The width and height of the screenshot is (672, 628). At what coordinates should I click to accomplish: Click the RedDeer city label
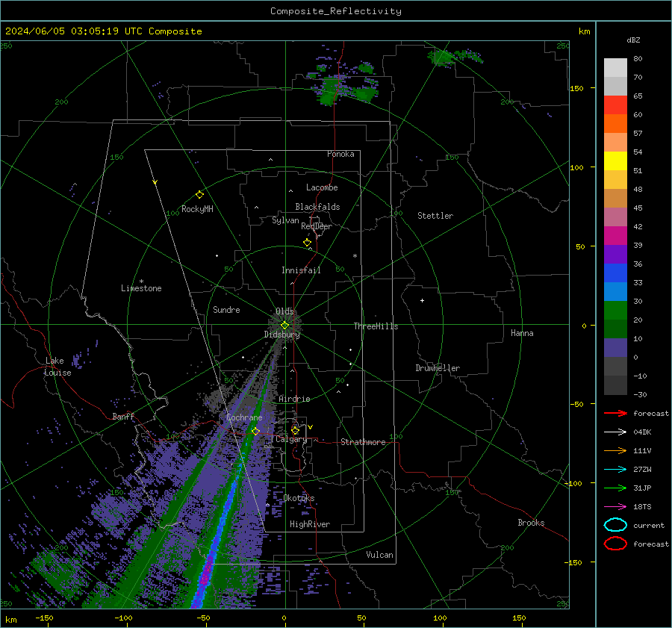(317, 226)
